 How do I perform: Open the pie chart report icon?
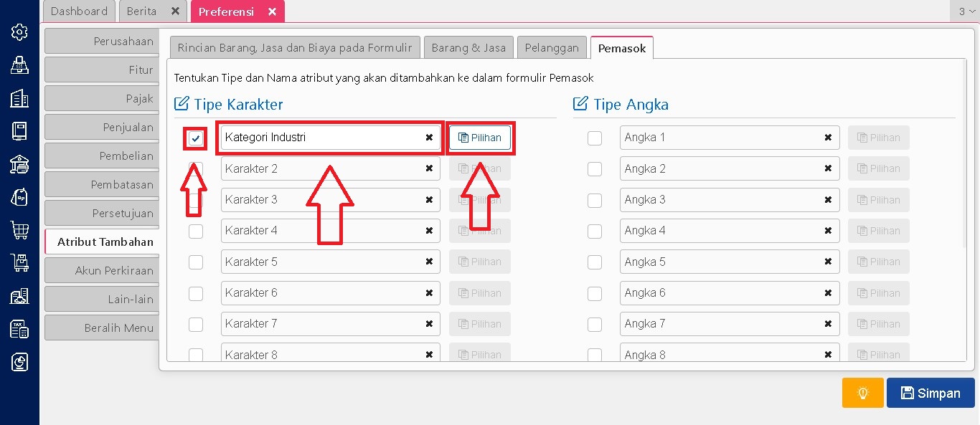pos(19,362)
